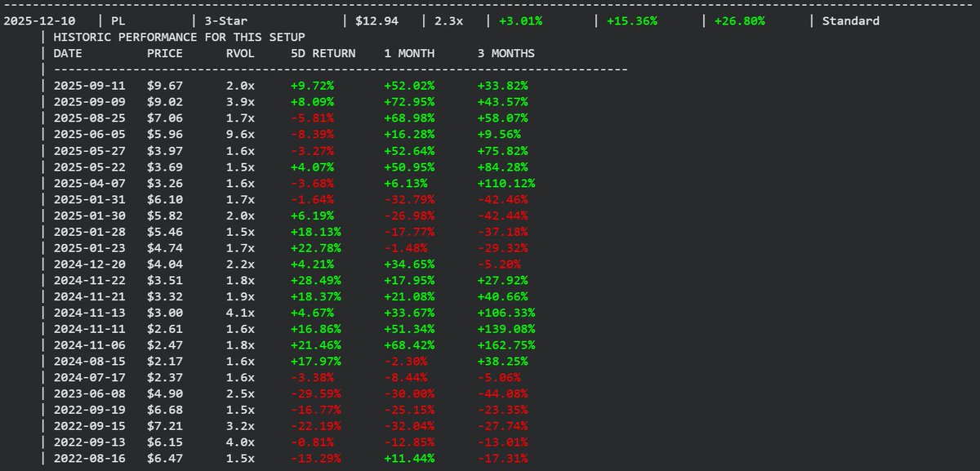Click the -29.59% 5D return
The height and width of the screenshot is (471, 980).
316,393
